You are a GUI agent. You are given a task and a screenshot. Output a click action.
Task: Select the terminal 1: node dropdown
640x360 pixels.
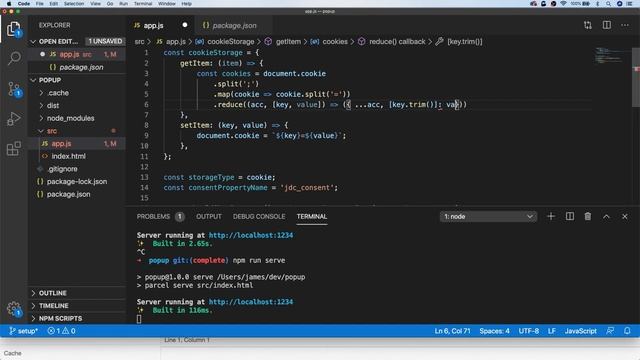pos(488,217)
